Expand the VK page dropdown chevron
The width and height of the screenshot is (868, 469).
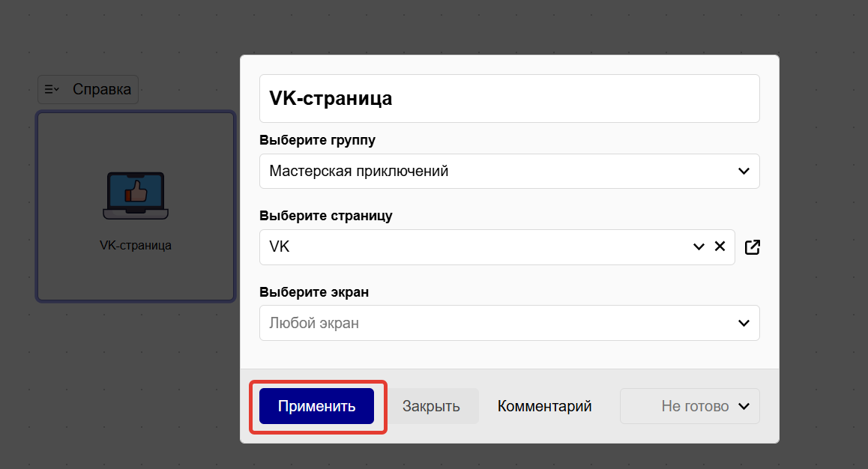tap(699, 246)
